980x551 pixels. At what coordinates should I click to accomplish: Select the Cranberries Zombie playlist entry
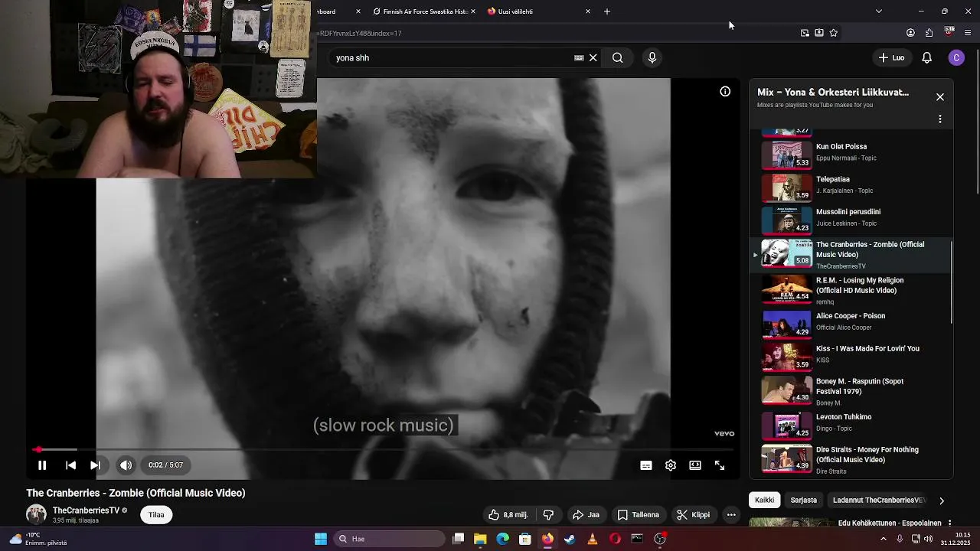pyautogui.click(x=850, y=255)
